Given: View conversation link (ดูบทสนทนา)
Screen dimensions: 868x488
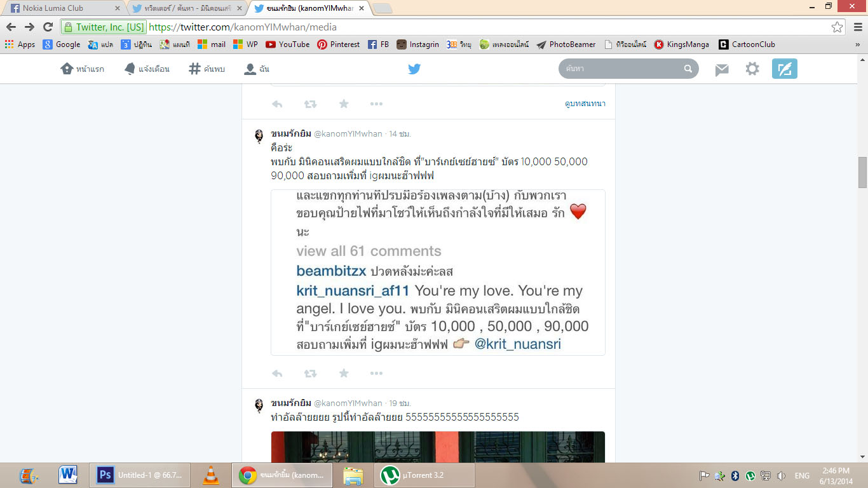Looking at the screenshot, I should tap(585, 104).
